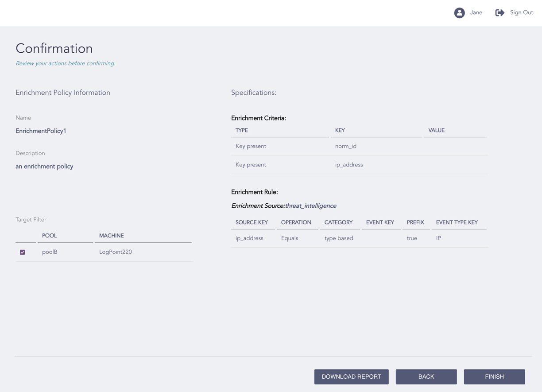
Task: Click the SOURCE KEY column header
Action: 252,222
